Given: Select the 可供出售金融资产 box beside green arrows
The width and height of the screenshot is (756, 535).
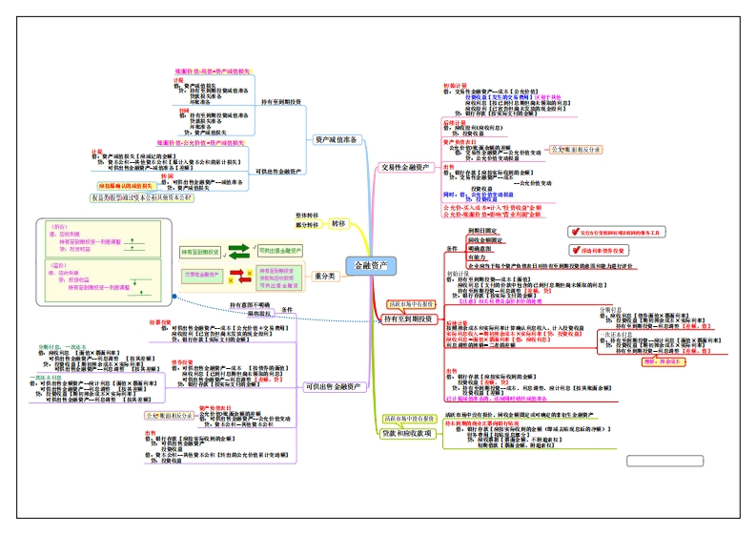Looking at the screenshot, I should [x=280, y=251].
